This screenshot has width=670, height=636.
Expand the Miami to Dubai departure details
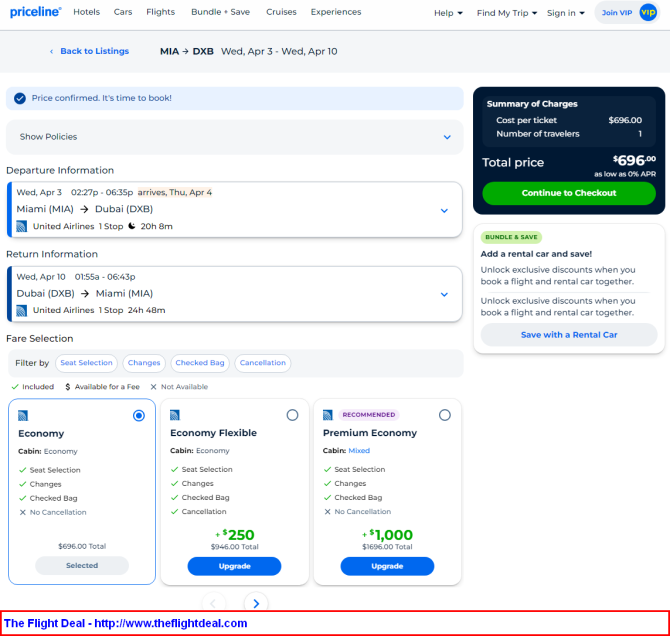point(444,211)
